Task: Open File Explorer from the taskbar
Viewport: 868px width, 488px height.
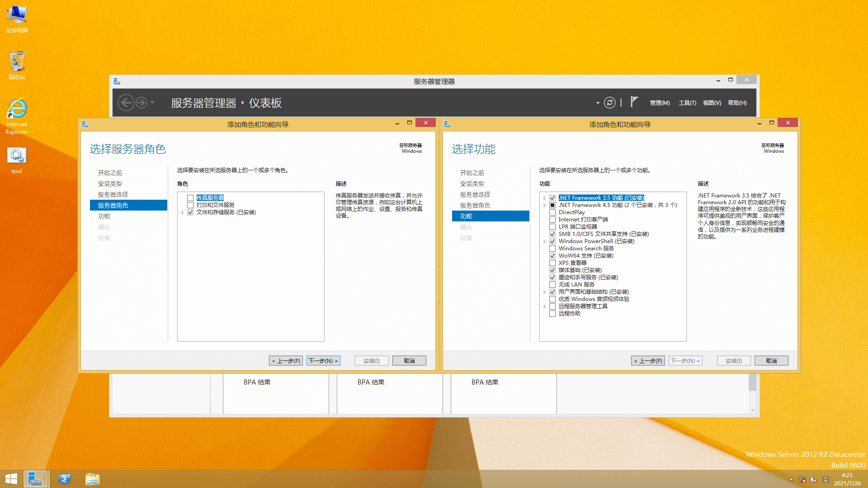Action: point(92,479)
